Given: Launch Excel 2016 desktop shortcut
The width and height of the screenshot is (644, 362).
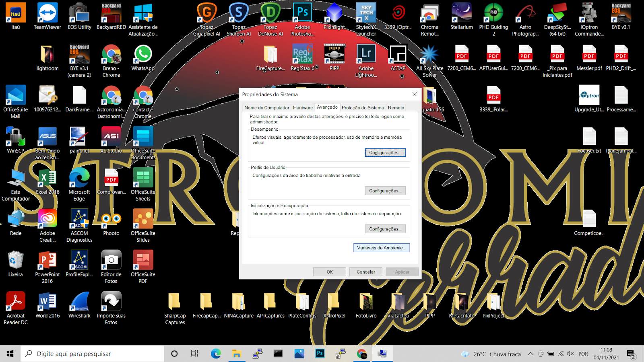Looking at the screenshot, I should tap(47, 181).
